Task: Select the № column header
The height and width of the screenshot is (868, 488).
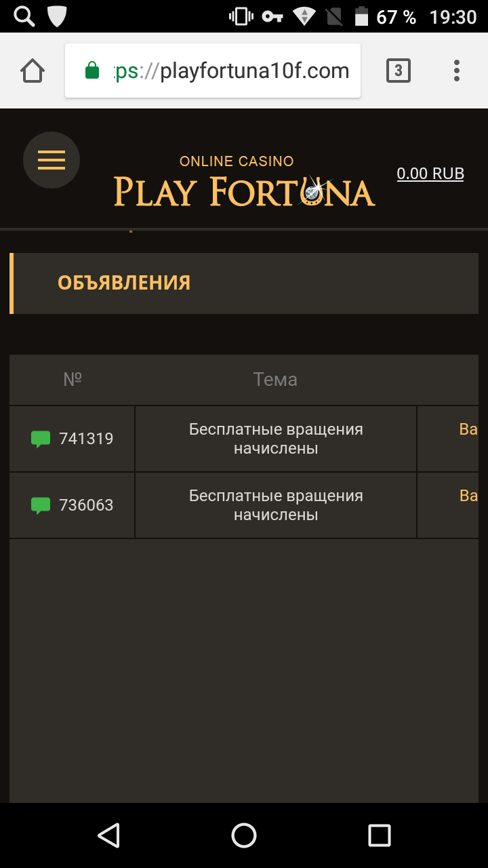Action: [71, 379]
